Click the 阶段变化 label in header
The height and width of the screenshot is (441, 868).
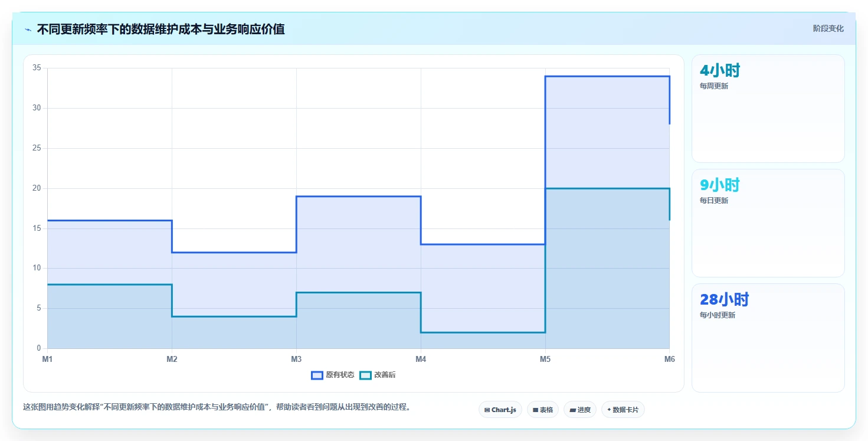click(828, 28)
